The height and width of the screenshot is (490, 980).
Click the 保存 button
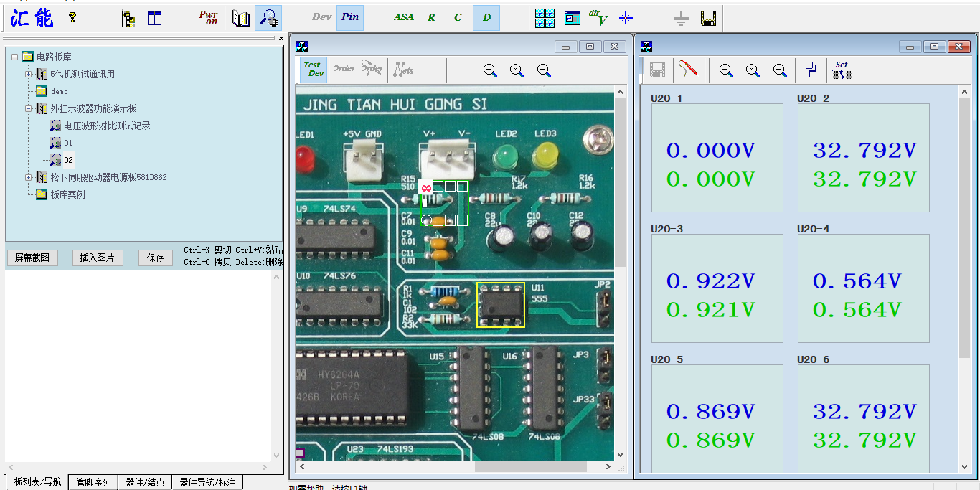point(156,258)
